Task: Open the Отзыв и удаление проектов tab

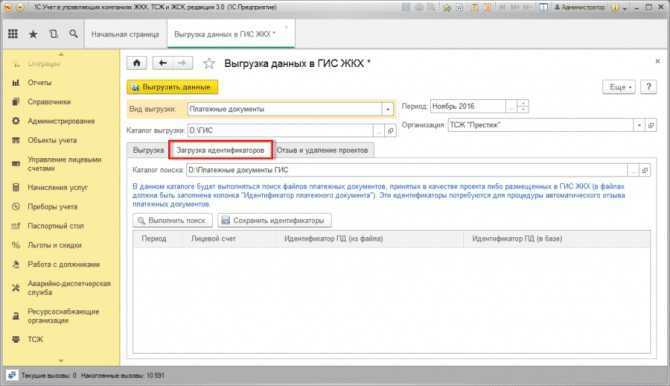Action: (x=322, y=150)
